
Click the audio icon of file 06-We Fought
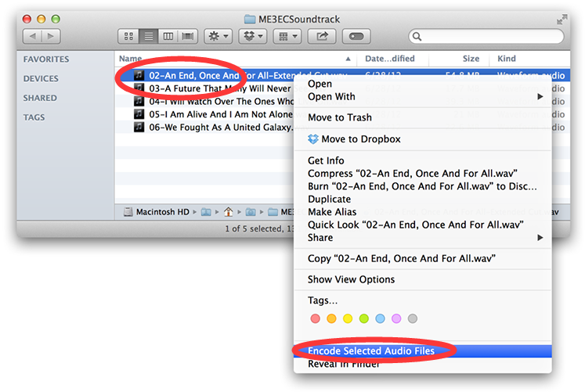pos(139,127)
